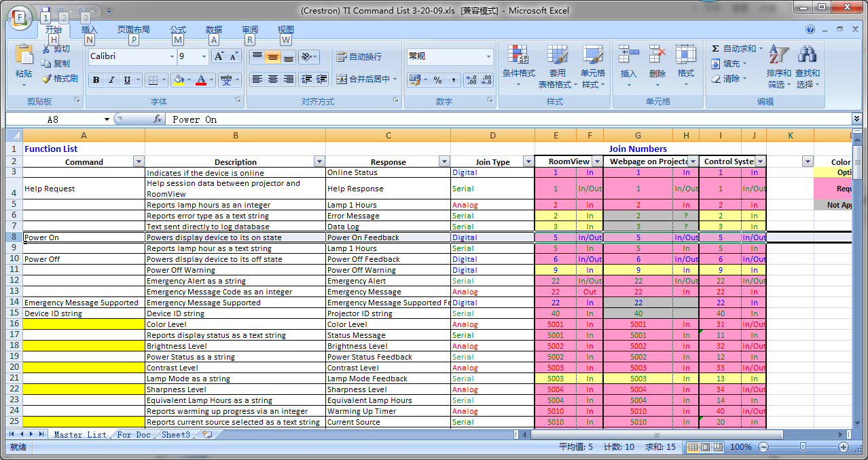
Task: Toggle Bold formatting
Action: [x=96, y=80]
